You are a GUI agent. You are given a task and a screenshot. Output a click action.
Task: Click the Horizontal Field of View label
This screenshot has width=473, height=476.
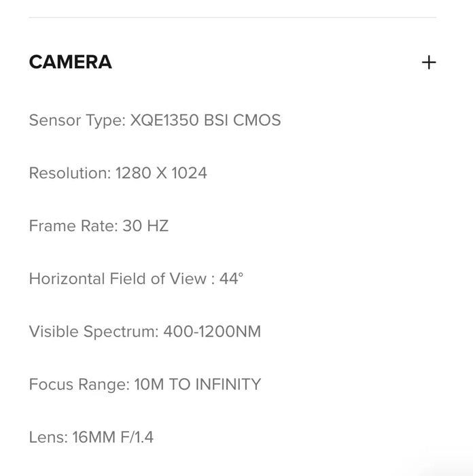pyautogui.click(x=117, y=279)
